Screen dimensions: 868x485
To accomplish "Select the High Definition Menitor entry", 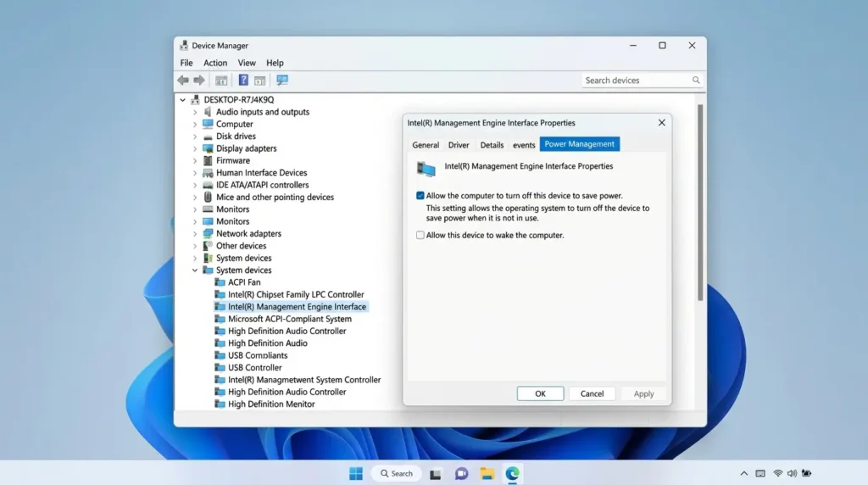I will coord(271,404).
